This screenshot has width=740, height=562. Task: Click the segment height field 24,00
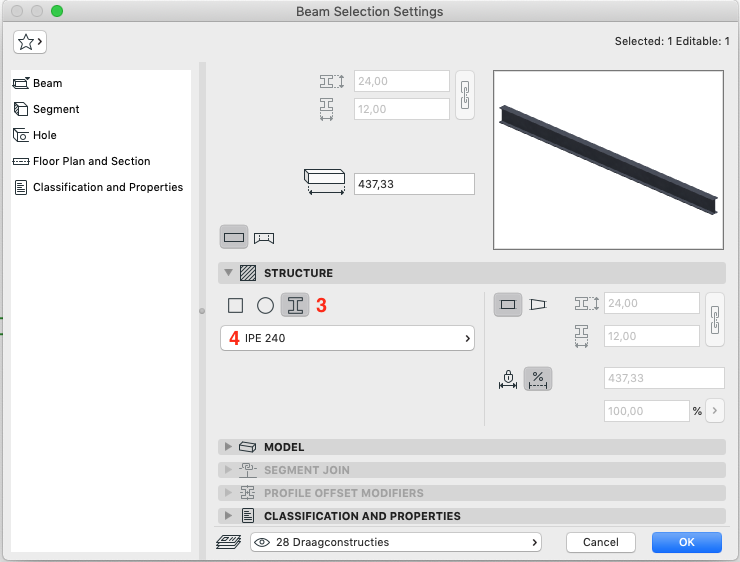point(652,303)
